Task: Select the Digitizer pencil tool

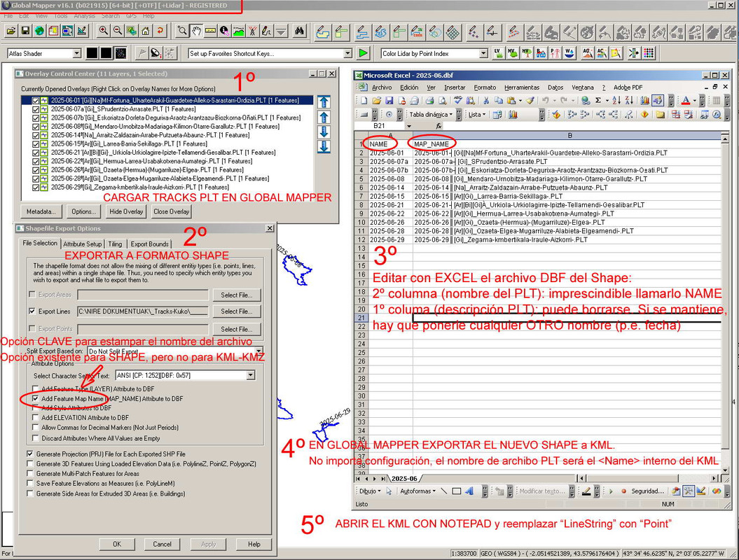Action: pyautogui.click(x=267, y=31)
